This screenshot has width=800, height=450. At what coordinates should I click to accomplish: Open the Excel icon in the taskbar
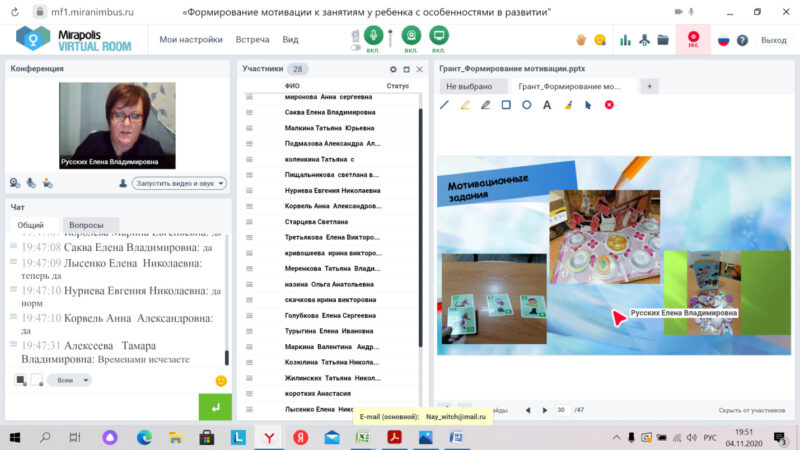(x=363, y=437)
